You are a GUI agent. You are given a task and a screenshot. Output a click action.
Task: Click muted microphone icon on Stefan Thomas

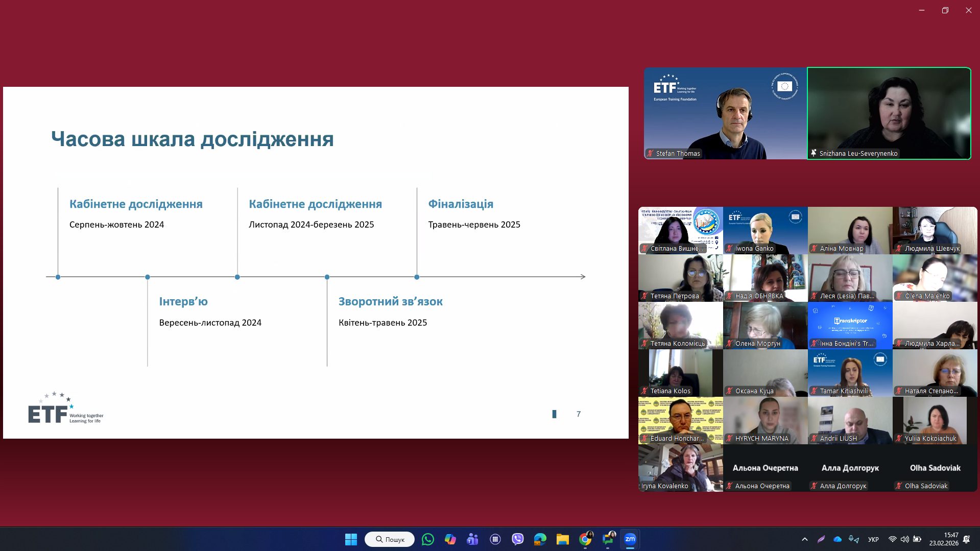point(650,153)
